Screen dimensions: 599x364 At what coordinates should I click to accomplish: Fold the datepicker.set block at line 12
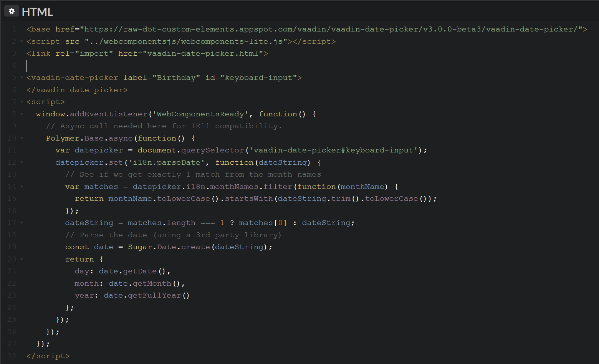coord(22,162)
